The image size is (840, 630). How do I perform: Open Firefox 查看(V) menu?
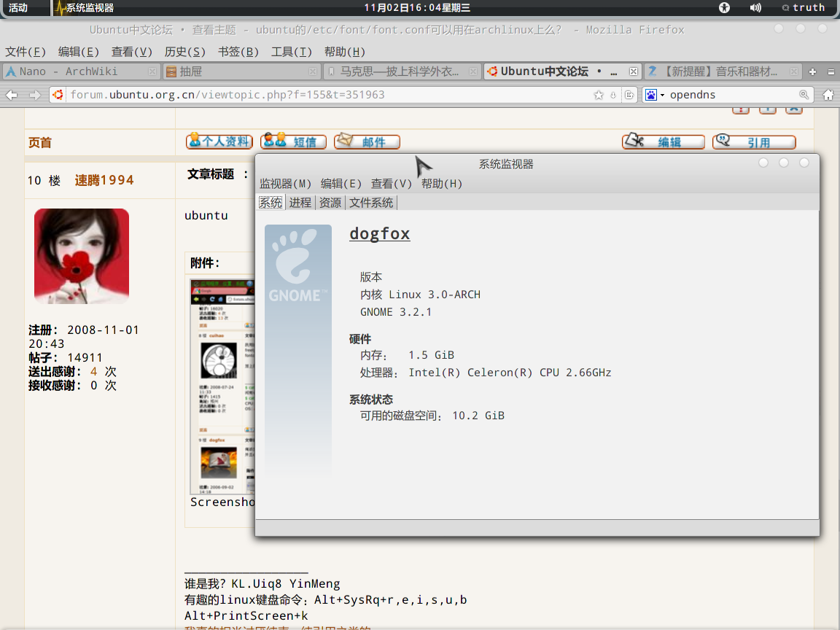[x=132, y=52]
